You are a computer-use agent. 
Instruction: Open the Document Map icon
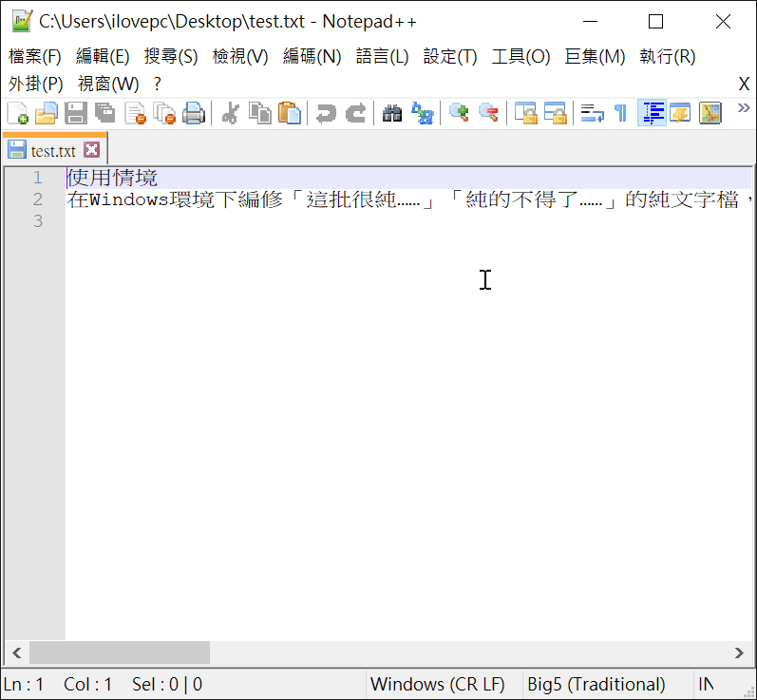710,113
